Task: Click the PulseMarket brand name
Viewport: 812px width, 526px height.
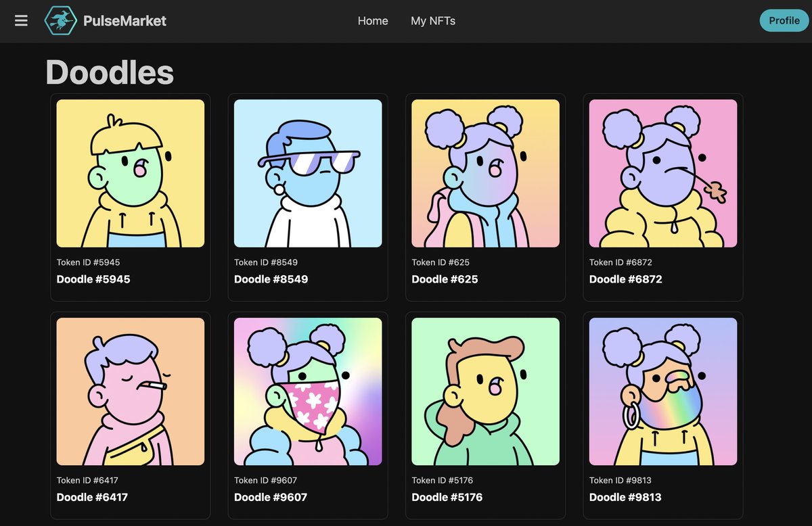Action: click(x=125, y=21)
